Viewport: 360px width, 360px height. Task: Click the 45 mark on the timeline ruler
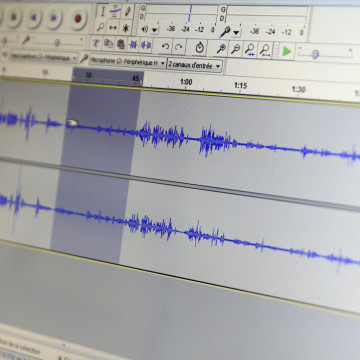click(136, 79)
